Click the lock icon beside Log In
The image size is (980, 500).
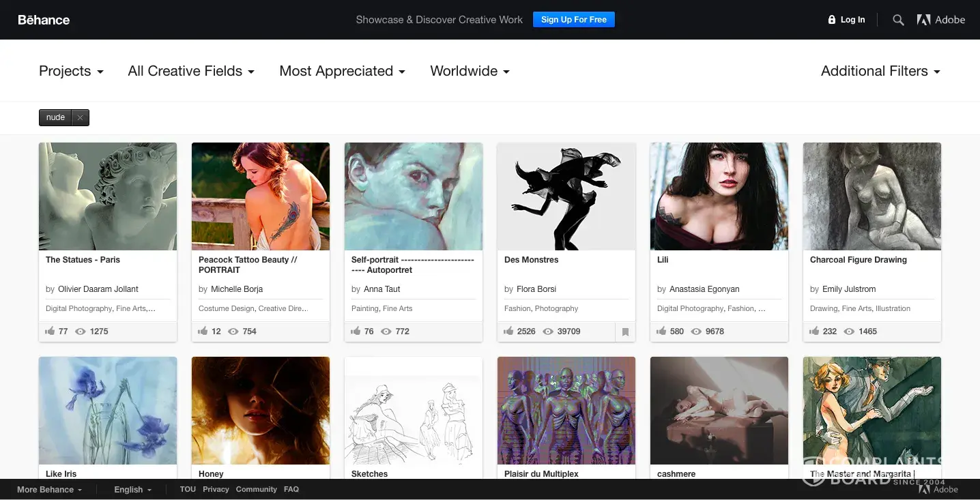[x=831, y=20]
